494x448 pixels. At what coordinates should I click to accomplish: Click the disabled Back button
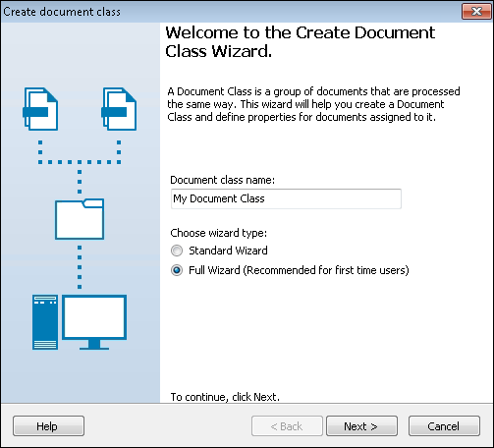287,426
